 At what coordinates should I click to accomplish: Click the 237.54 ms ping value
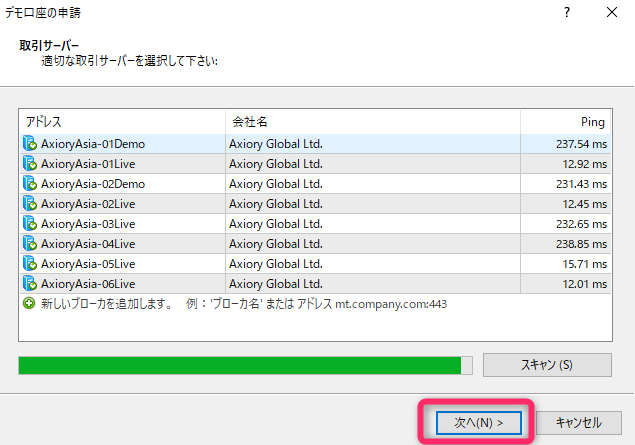click(581, 144)
